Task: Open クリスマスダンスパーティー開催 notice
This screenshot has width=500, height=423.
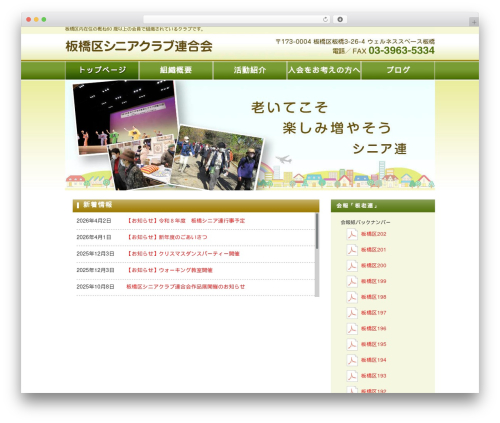Action: click(183, 254)
